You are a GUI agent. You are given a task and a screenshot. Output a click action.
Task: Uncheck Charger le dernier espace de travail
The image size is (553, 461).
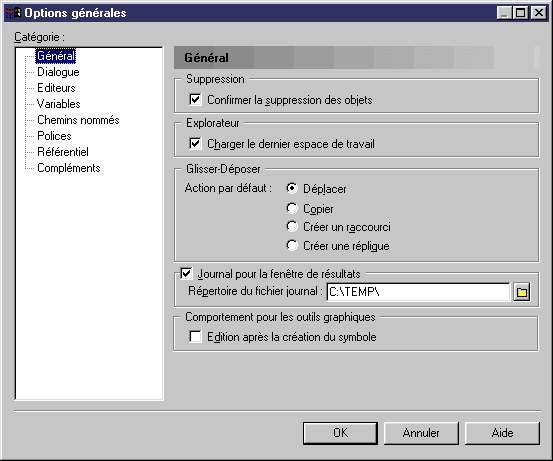195,144
